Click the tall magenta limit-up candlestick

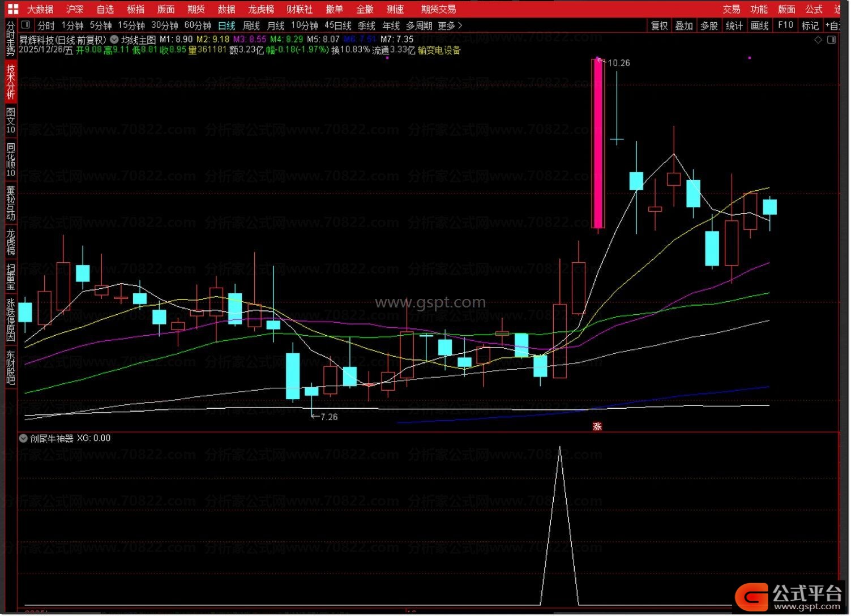point(597,143)
